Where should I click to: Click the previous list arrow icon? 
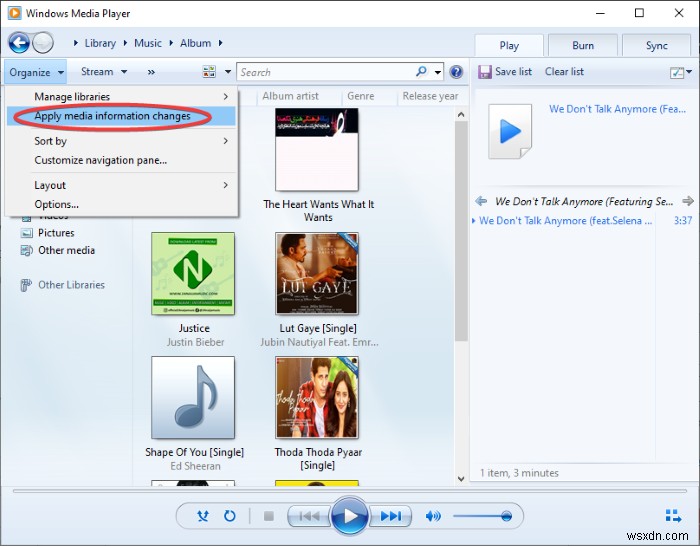pos(481,201)
